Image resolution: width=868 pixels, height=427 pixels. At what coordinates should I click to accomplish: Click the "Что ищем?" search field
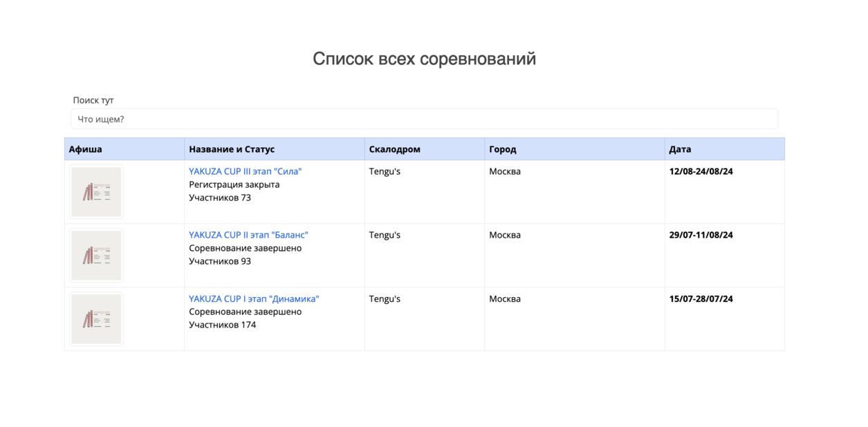tap(424, 119)
